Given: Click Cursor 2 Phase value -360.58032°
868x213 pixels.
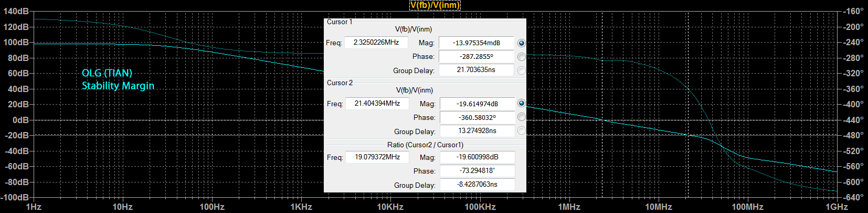Looking at the screenshot, I should point(478,118).
